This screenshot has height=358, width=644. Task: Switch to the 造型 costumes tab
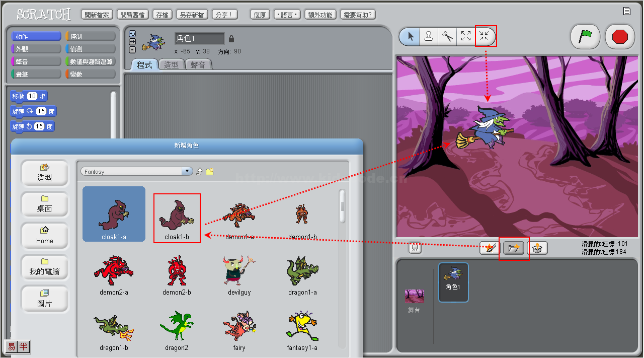171,65
